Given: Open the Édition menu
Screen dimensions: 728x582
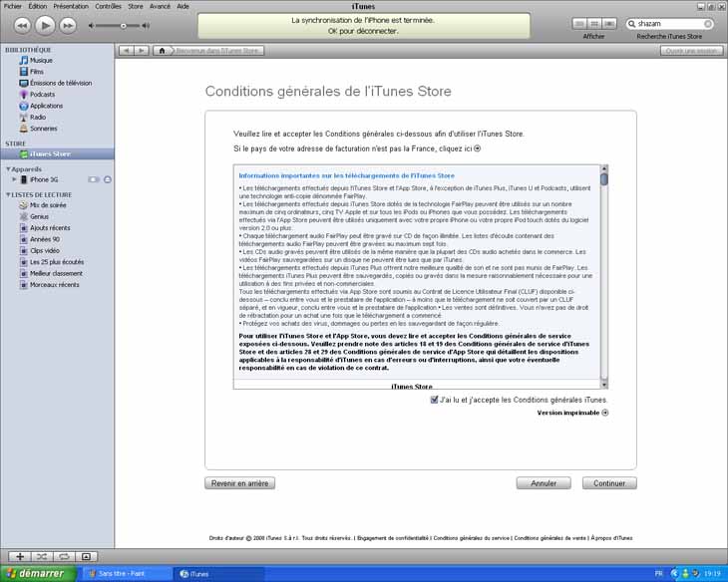Looking at the screenshot, I should pyautogui.click(x=38, y=6).
